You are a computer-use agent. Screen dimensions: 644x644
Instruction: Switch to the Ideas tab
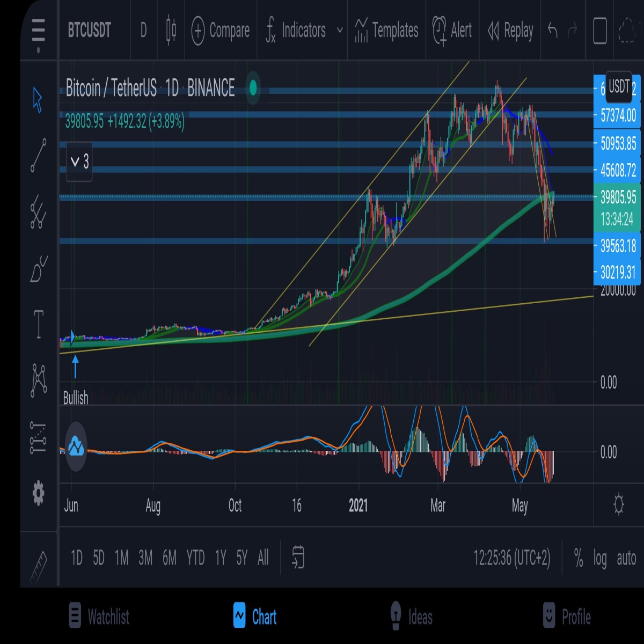pos(411,616)
